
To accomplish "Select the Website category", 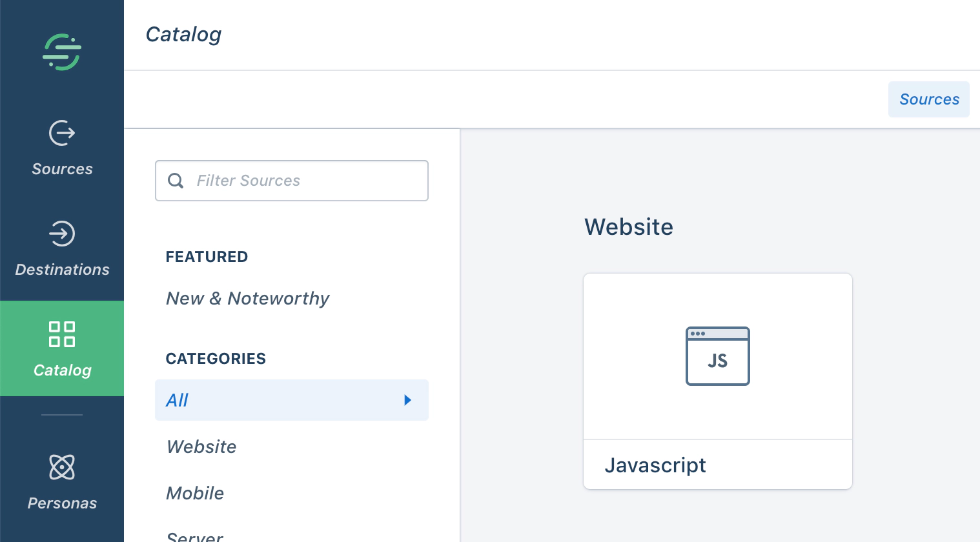I will click(x=201, y=447).
